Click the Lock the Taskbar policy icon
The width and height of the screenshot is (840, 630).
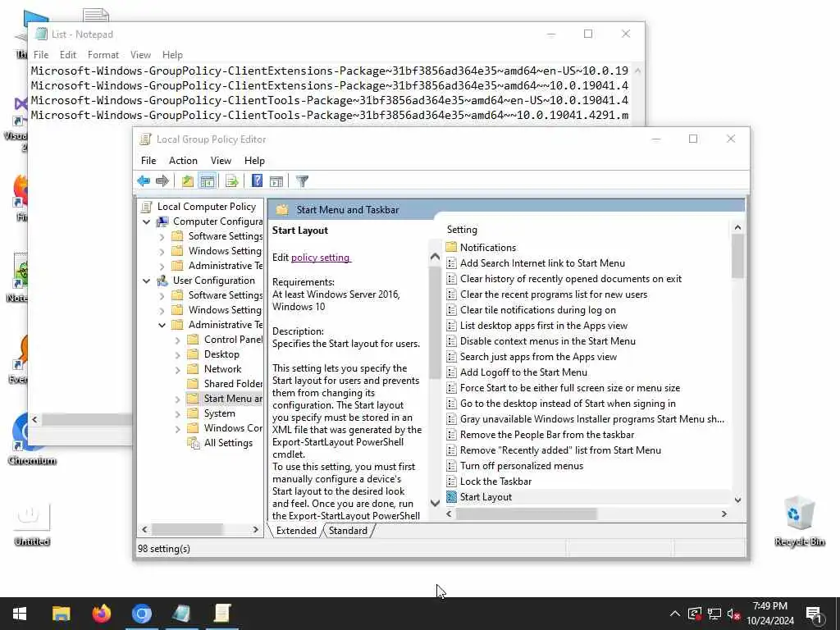(x=451, y=481)
